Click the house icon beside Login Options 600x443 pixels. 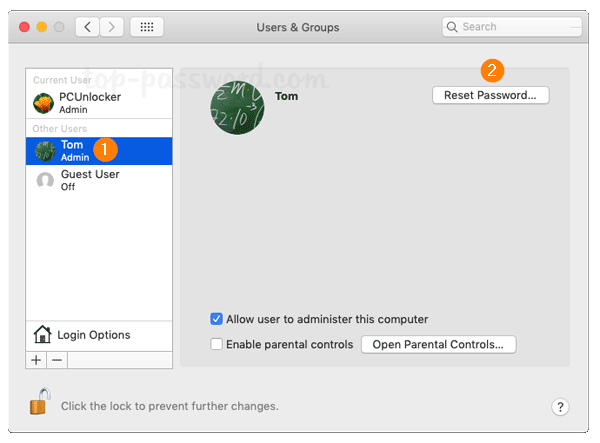[42, 334]
